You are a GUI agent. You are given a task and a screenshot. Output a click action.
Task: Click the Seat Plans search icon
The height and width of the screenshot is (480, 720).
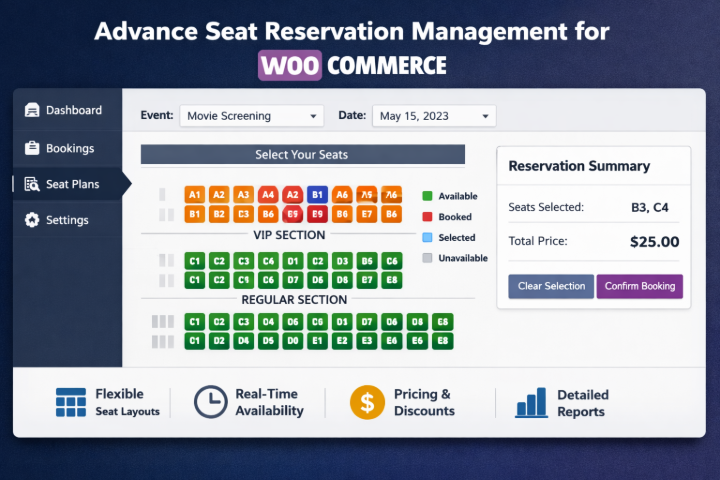[31, 184]
